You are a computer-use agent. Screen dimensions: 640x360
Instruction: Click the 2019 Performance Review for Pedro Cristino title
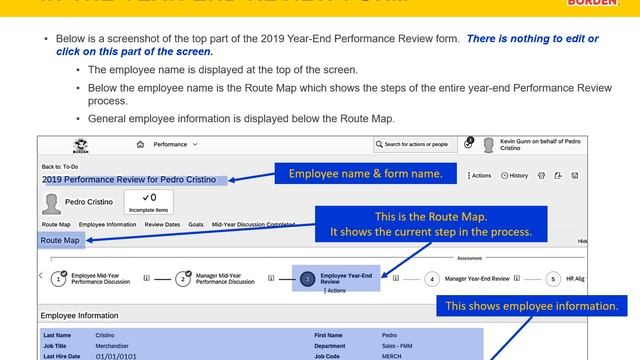tap(129, 180)
